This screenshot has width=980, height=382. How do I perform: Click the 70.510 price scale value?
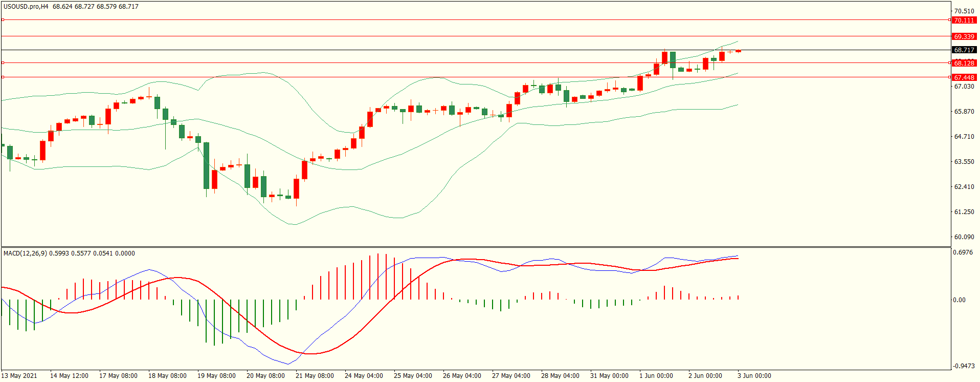click(964, 11)
